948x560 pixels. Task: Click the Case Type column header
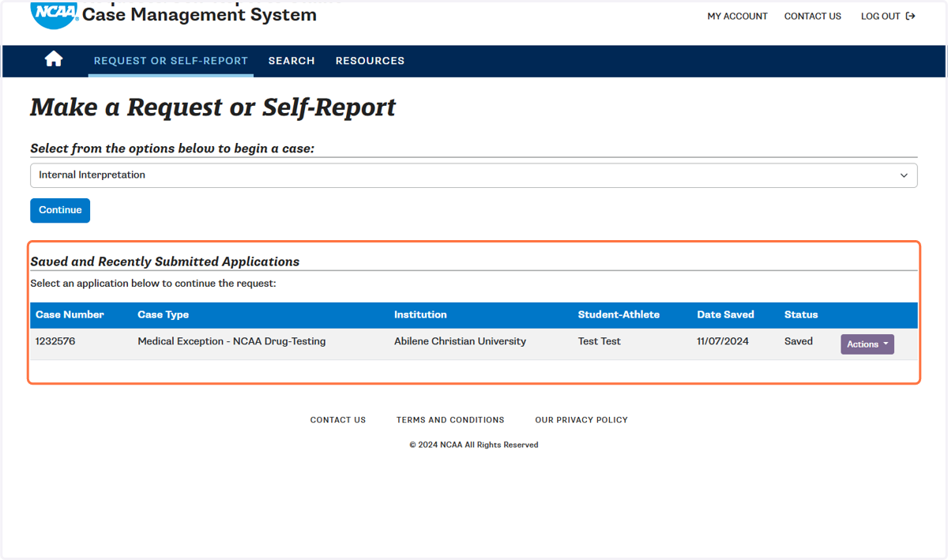(163, 314)
